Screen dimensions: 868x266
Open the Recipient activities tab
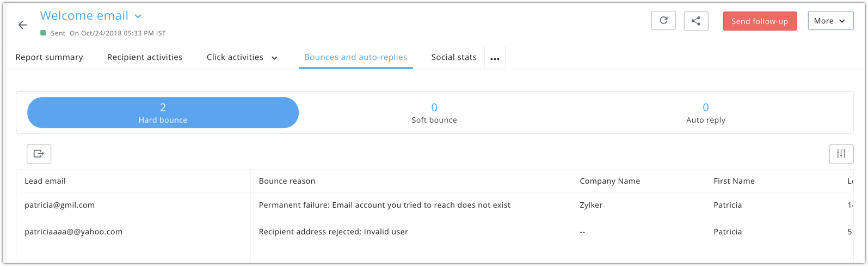pos(145,57)
